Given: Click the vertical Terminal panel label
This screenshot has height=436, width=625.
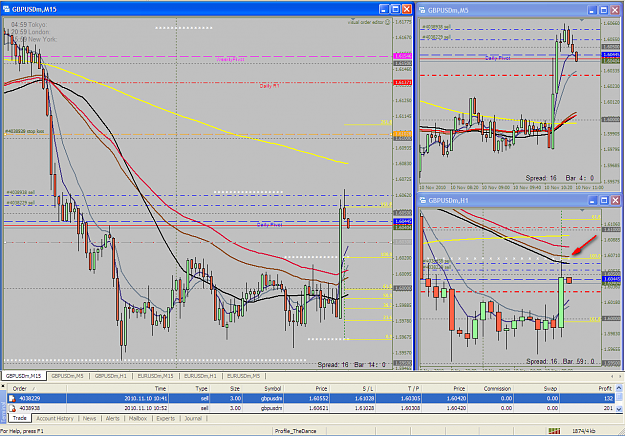Looking at the screenshot, I should click(x=4, y=412).
